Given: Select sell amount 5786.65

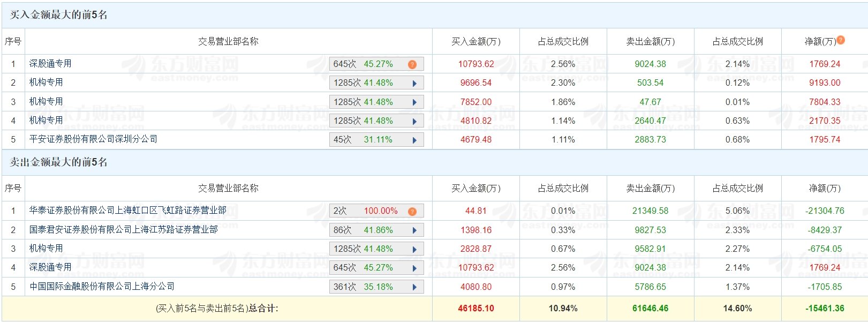Looking at the screenshot, I should click(651, 287).
